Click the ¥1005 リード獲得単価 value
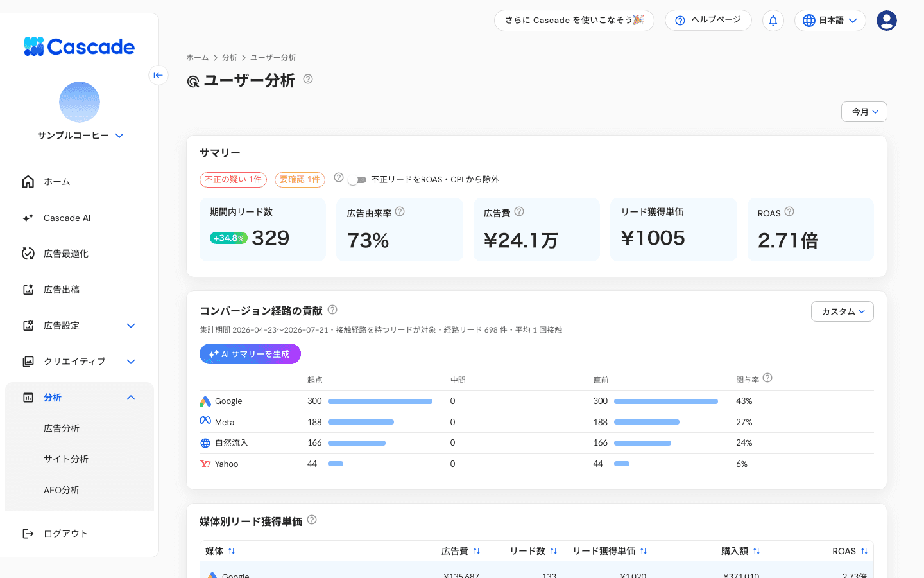The image size is (924, 578). 653,238
